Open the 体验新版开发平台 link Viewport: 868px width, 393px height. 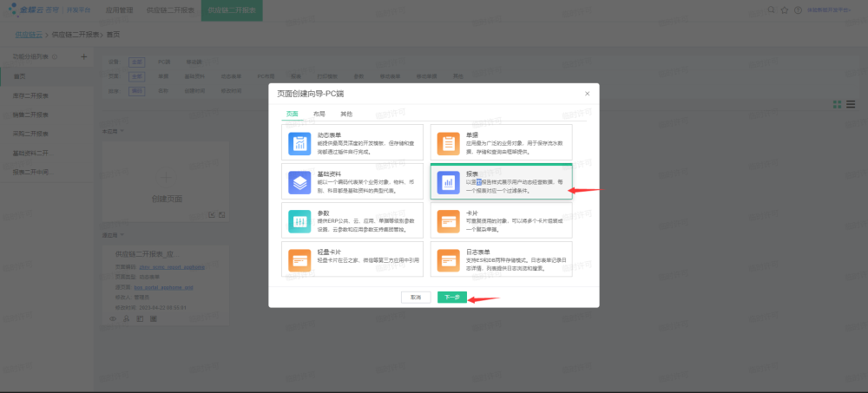point(828,10)
